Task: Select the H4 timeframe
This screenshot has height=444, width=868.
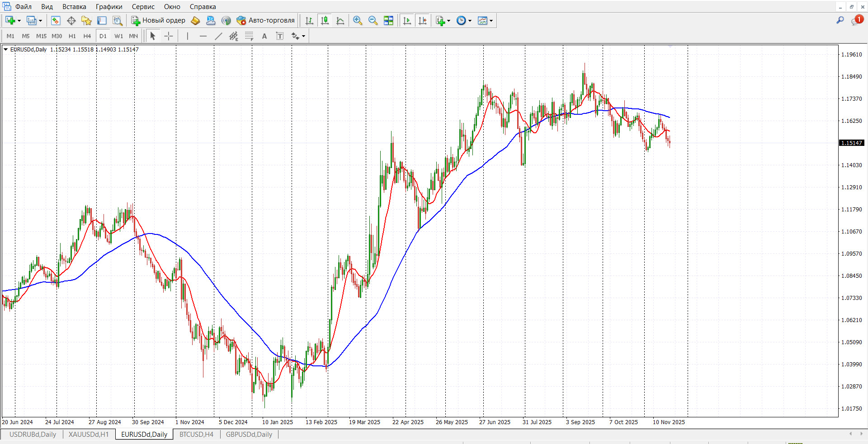Action: pyautogui.click(x=87, y=36)
